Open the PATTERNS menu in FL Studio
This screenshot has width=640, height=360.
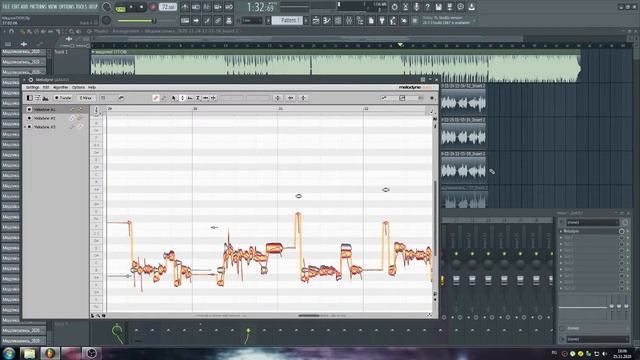tap(38, 7)
